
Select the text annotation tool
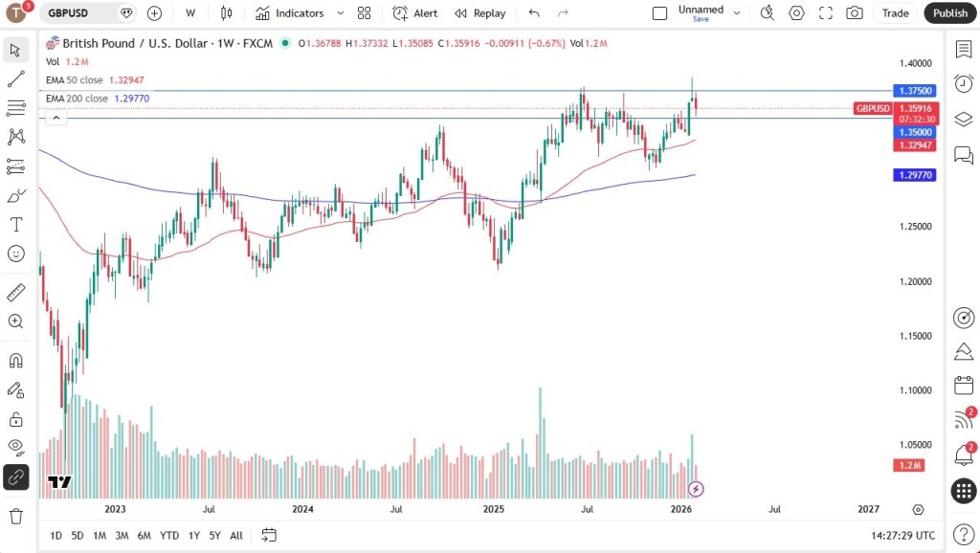pos(15,225)
